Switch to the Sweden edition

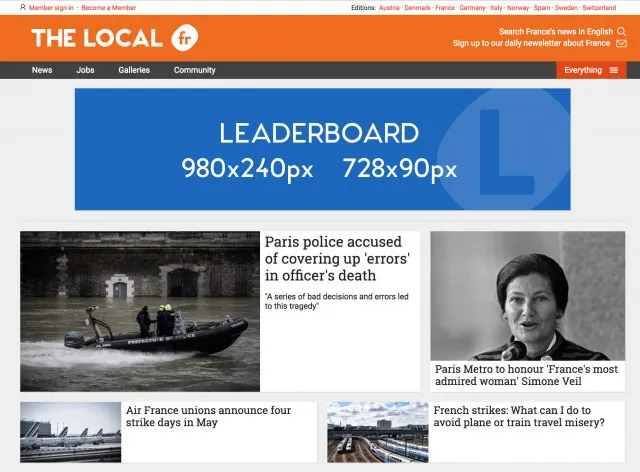point(566,8)
